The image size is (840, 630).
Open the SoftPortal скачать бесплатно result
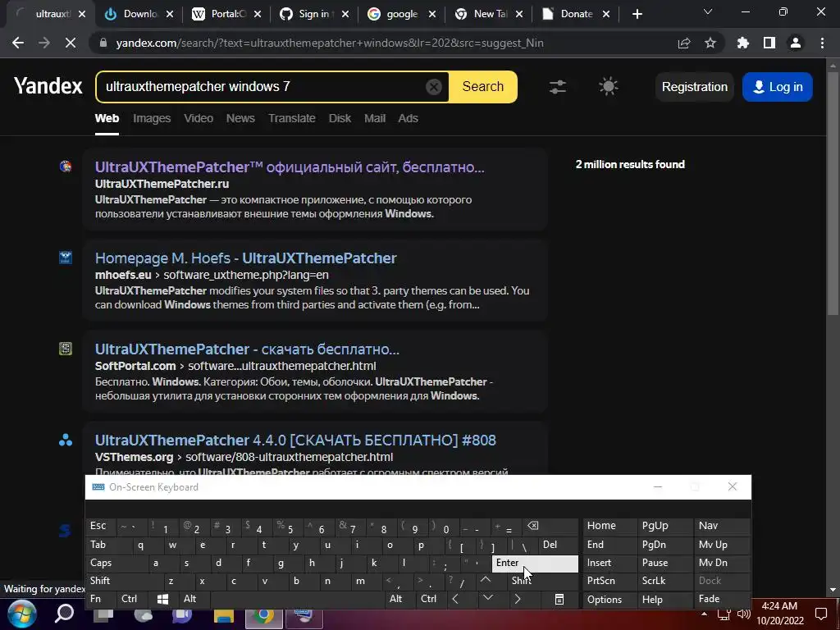click(247, 349)
